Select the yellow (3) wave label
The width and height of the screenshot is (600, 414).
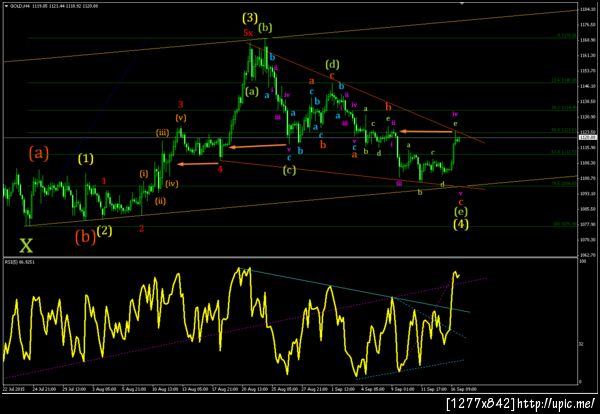[250, 18]
